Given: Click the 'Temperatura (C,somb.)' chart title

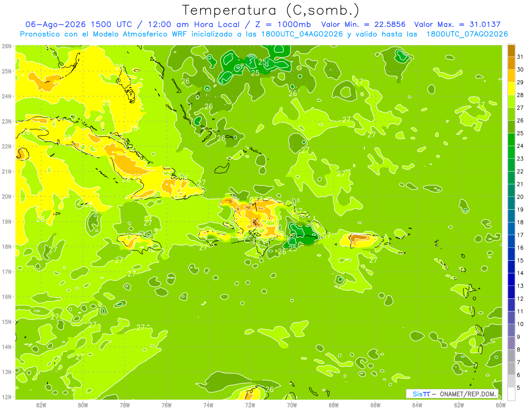Looking at the screenshot, I should tap(271, 10).
